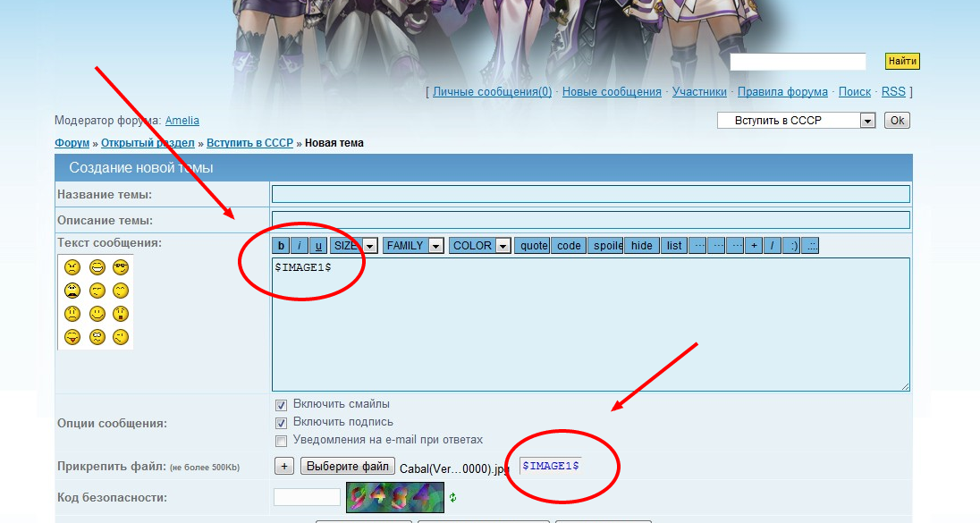
Task: Insert the angry smiley face
Action: 72,267
